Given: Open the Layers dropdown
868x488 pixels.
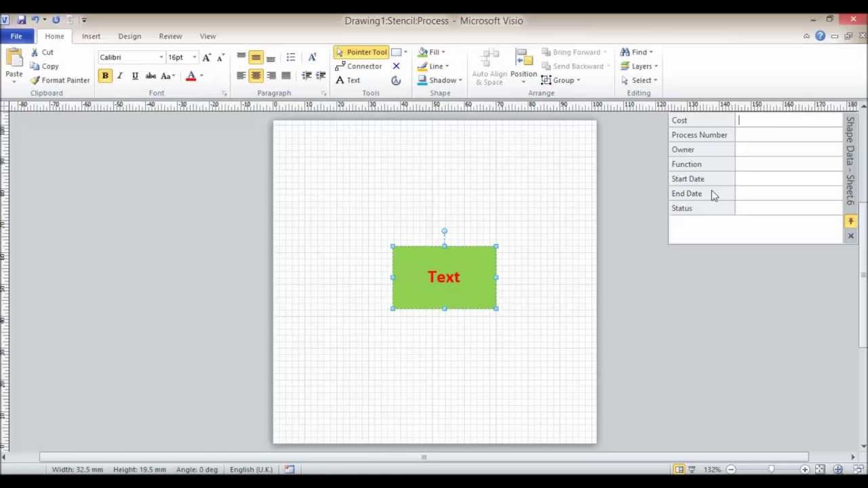Looking at the screenshot, I should point(639,66).
